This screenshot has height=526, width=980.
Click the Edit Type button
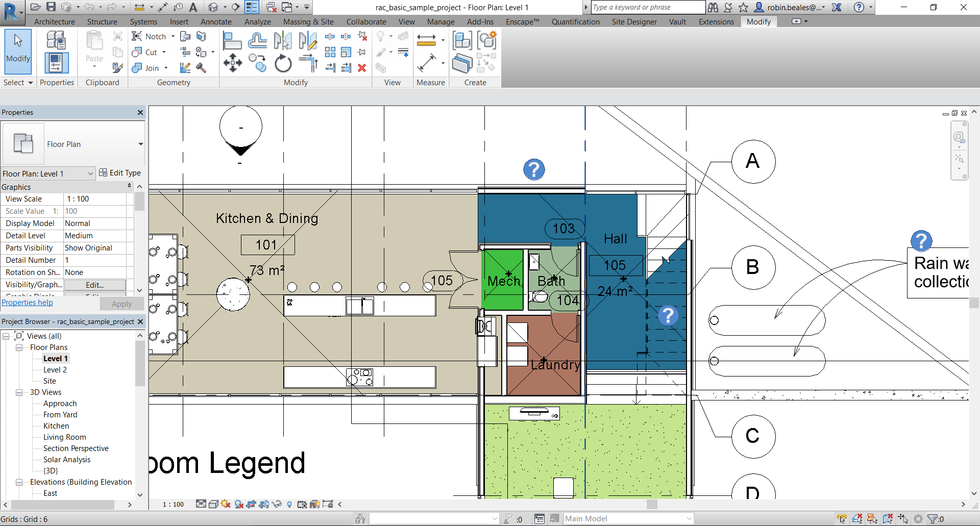pos(120,173)
